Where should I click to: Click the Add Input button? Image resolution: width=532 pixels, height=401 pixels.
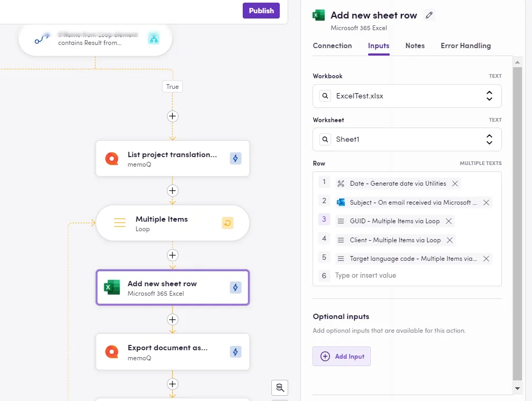pos(341,356)
